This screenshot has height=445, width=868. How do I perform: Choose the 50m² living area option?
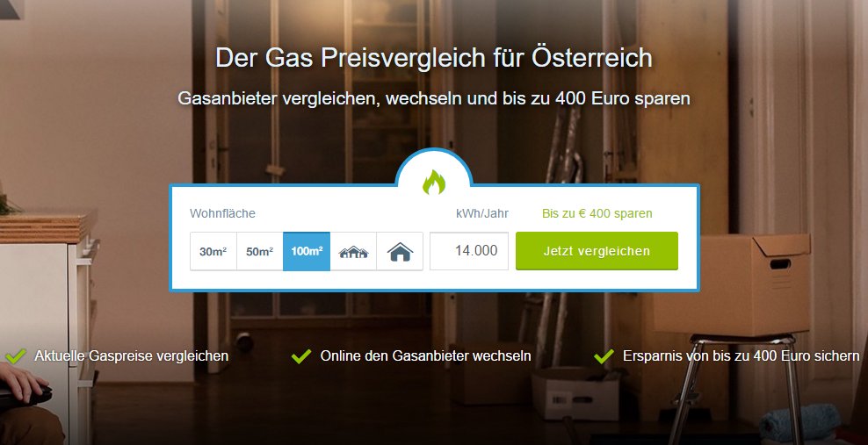click(260, 252)
